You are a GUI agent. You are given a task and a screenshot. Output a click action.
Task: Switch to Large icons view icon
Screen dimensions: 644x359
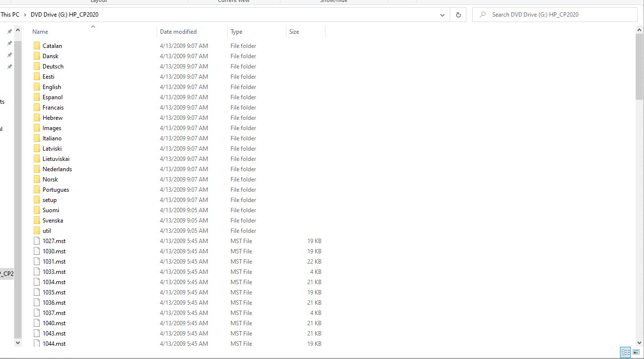[x=636, y=352]
